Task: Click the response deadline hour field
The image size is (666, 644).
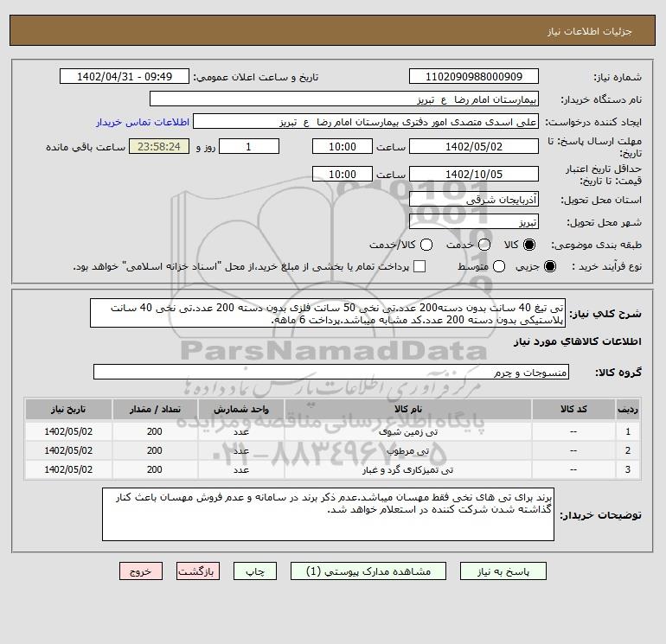Action: click(343, 146)
